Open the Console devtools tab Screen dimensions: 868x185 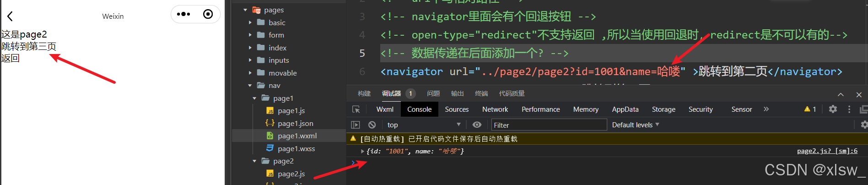coord(419,109)
